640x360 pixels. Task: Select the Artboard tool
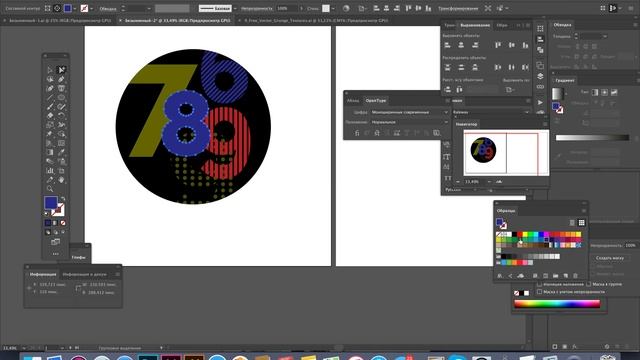click(61, 171)
